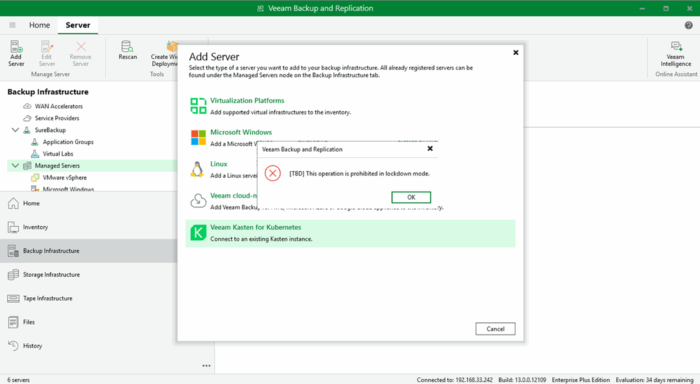This screenshot has height=384, width=700.
Task: Switch to the Server ribbon tab
Action: (x=78, y=25)
